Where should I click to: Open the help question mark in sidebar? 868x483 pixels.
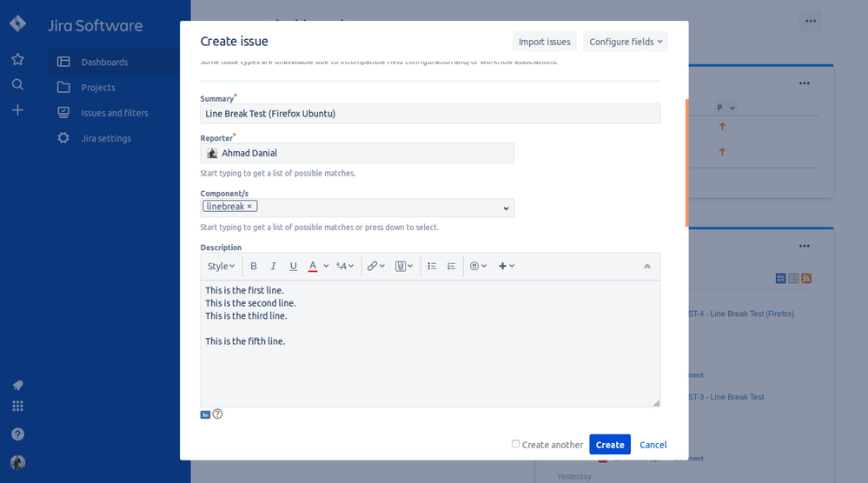(x=17, y=434)
